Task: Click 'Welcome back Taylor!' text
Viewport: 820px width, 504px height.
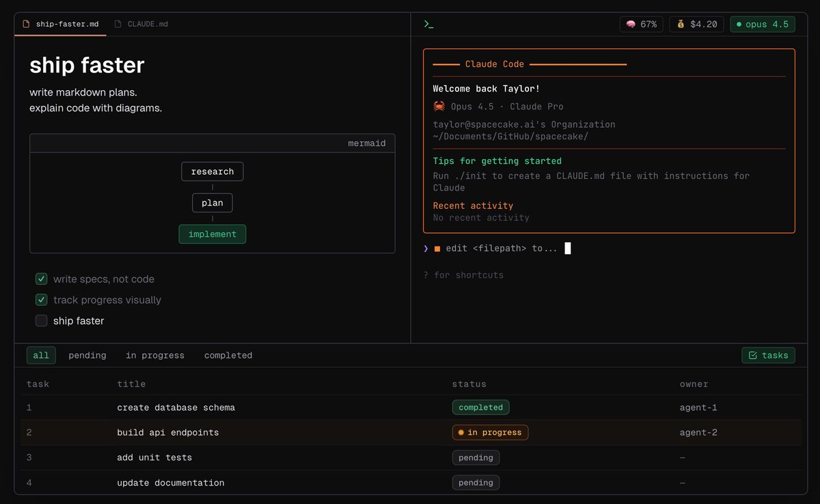Action: pos(487,89)
